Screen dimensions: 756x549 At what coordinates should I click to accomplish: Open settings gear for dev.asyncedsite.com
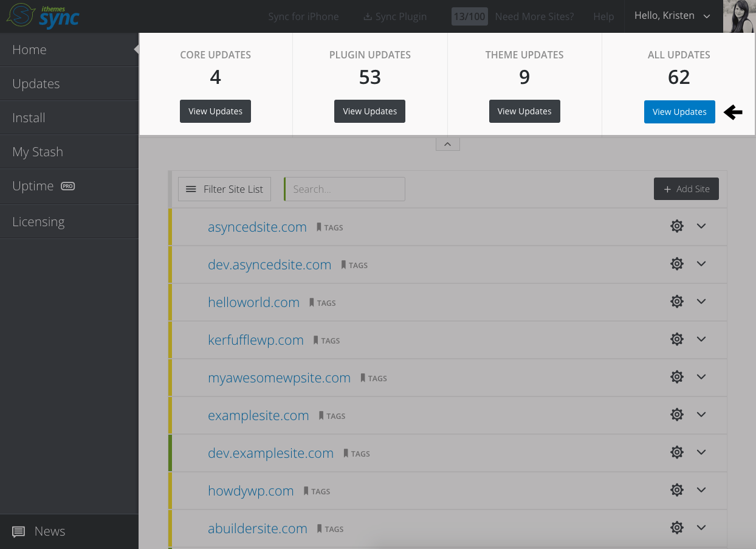677,264
